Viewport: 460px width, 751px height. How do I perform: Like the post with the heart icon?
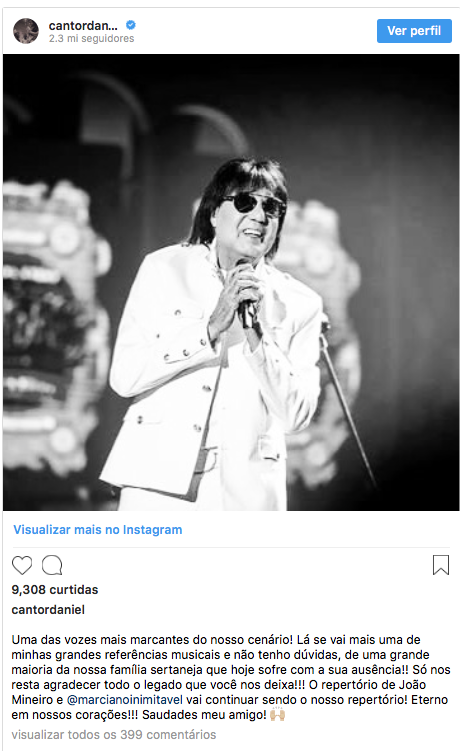pos(22,565)
